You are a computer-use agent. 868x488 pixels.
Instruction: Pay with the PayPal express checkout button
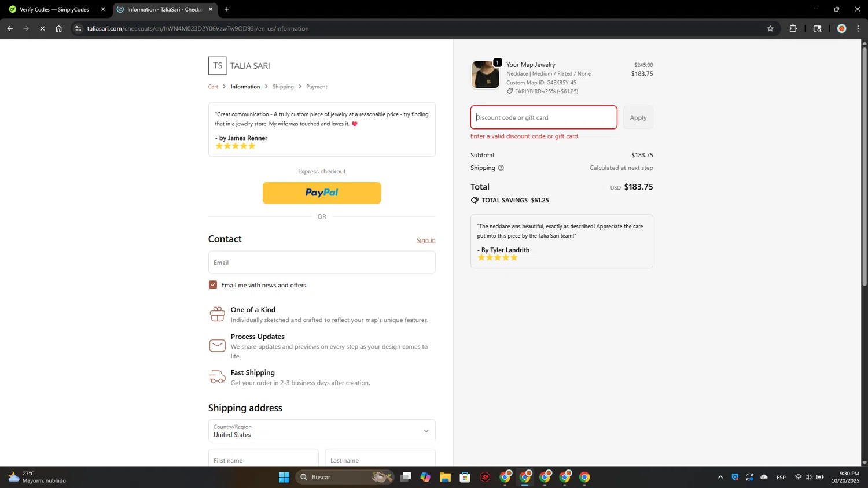322,193
